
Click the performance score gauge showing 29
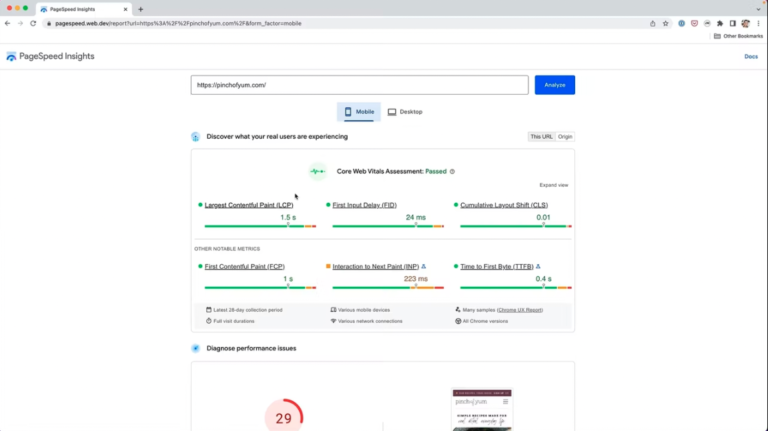point(284,415)
